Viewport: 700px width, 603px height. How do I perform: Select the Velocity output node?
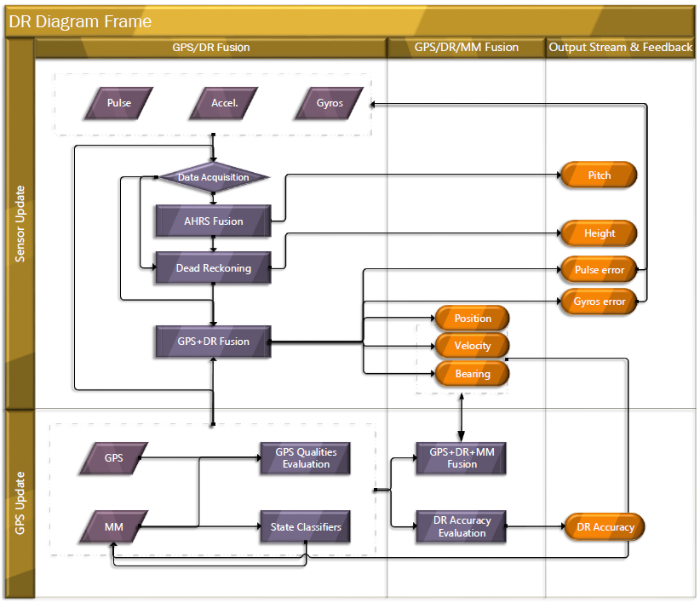point(473,346)
